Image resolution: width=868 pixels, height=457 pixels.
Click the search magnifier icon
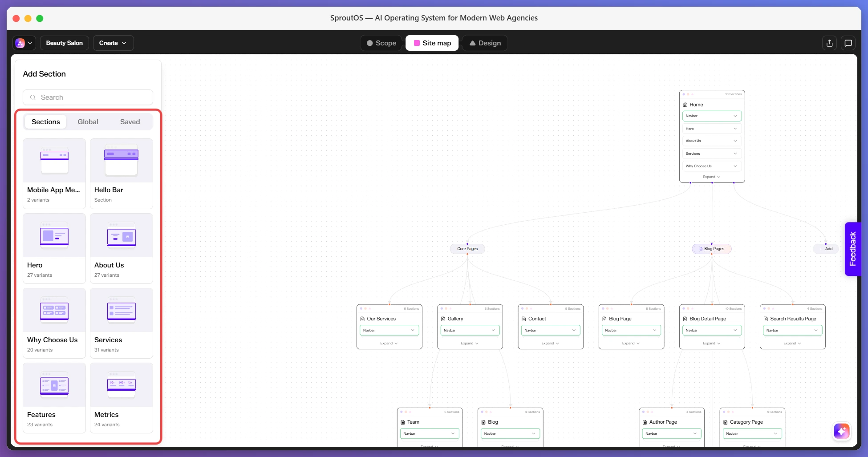click(33, 97)
